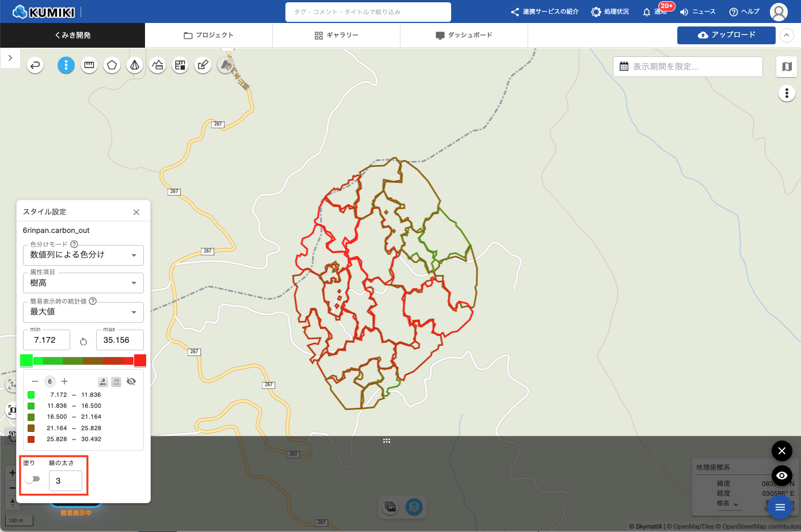
Task: Open the 色分けモード dropdown
Action: 83,255
